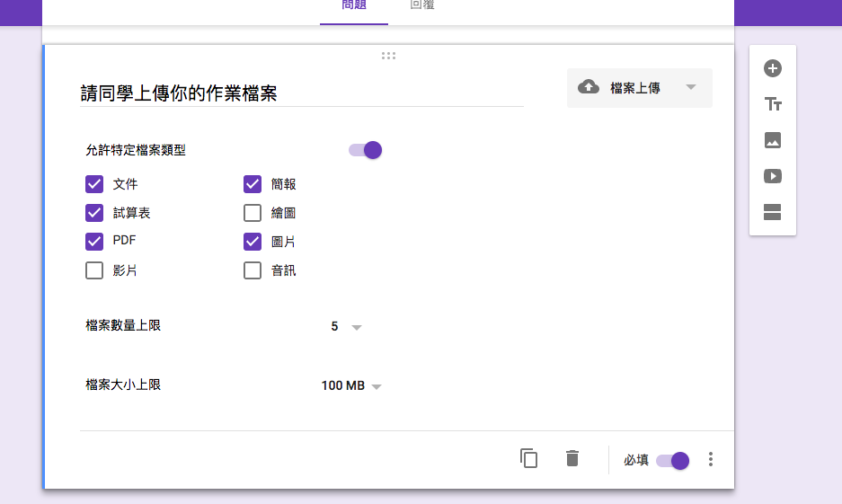Uncheck the 簡報 checkbox
842x504 pixels.
tap(253, 184)
